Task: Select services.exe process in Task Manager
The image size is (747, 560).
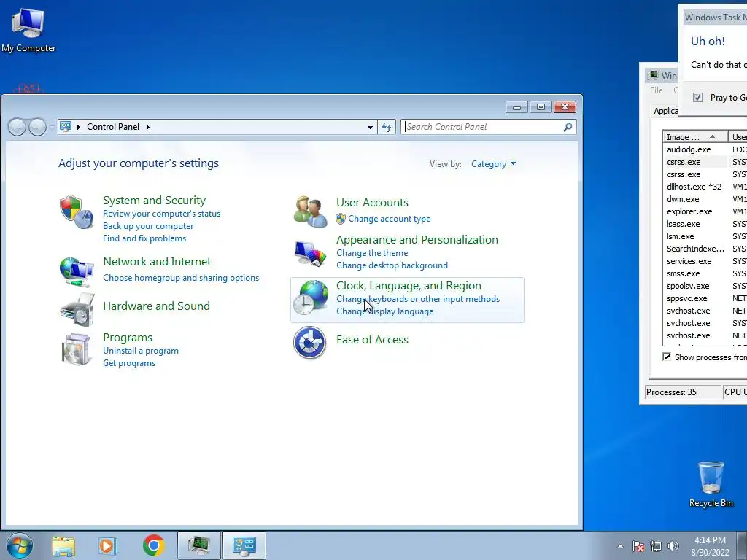Action: pos(689,261)
